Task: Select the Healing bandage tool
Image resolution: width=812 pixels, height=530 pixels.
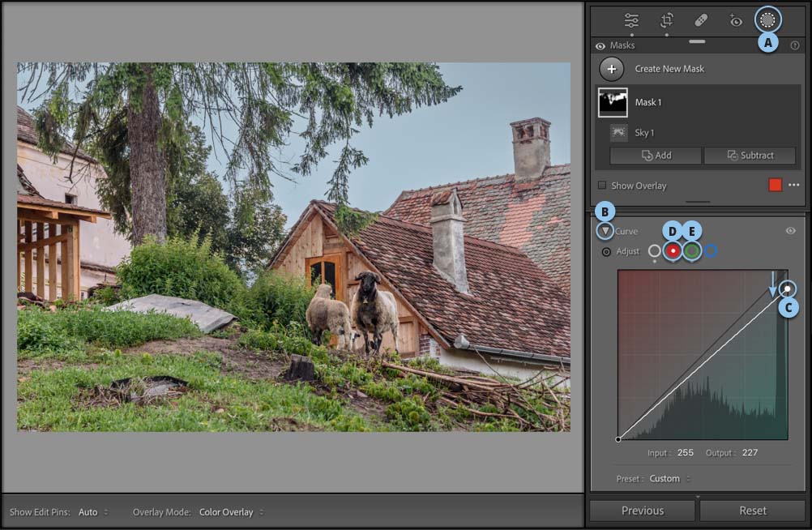Action: (x=701, y=20)
